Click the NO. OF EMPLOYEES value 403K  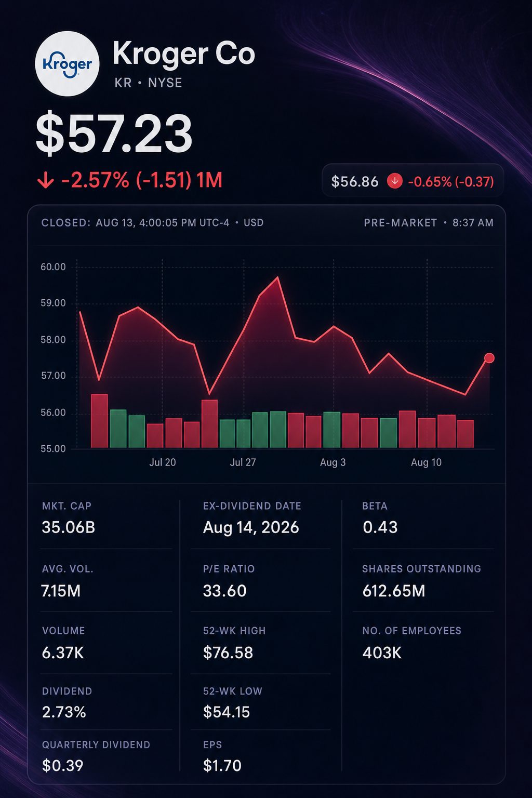(x=382, y=653)
